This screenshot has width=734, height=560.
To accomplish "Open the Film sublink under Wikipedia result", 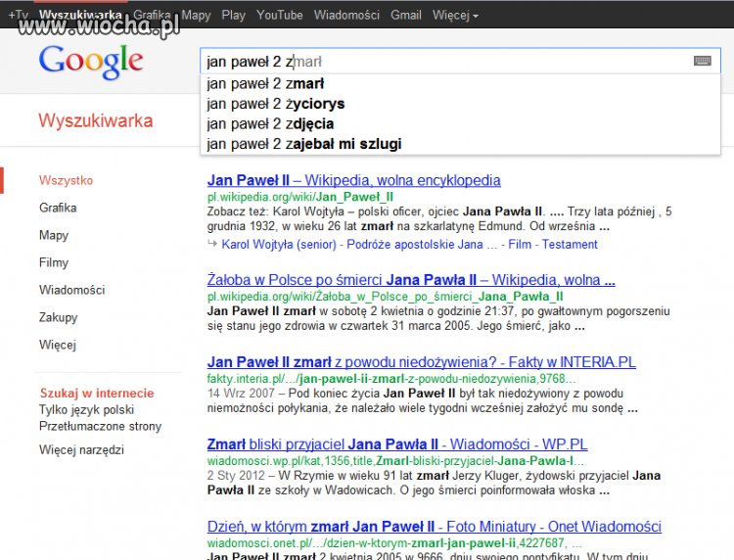I will [x=520, y=245].
